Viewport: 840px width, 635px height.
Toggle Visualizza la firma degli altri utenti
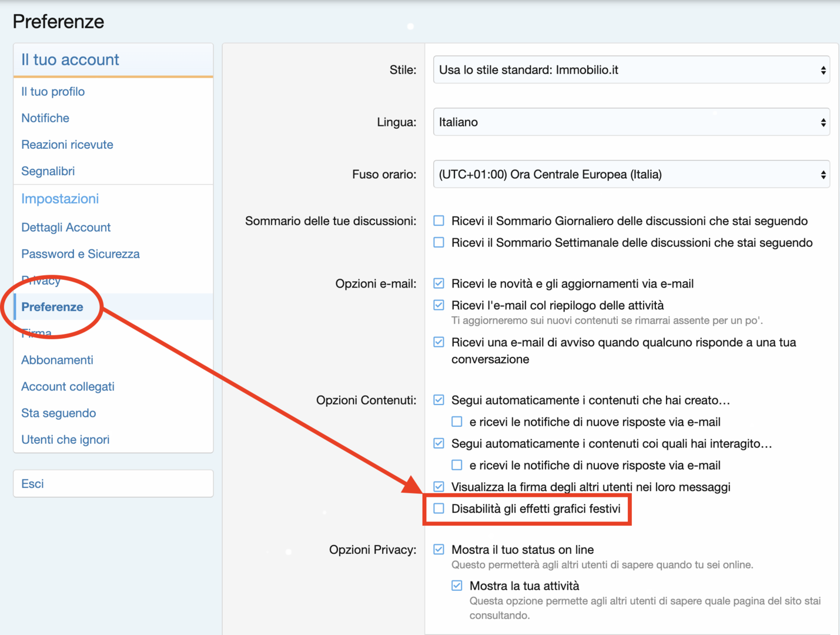(439, 487)
